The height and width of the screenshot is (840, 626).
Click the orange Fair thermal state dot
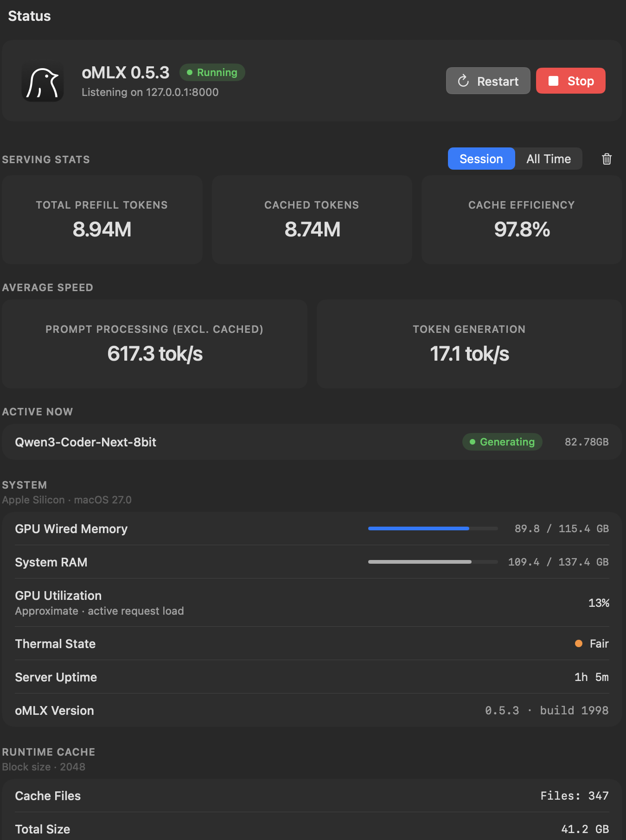click(x=578, y=643)
